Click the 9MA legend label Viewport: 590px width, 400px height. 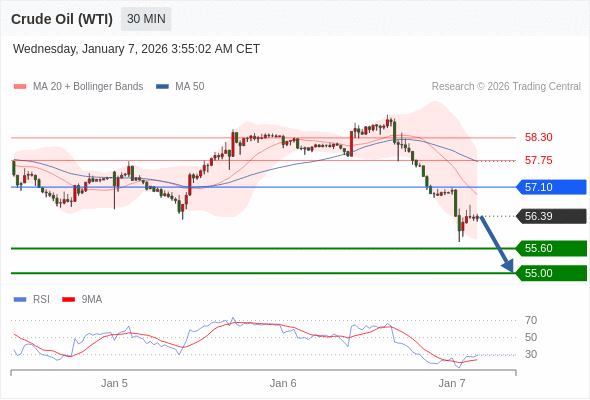pos(92,300)
